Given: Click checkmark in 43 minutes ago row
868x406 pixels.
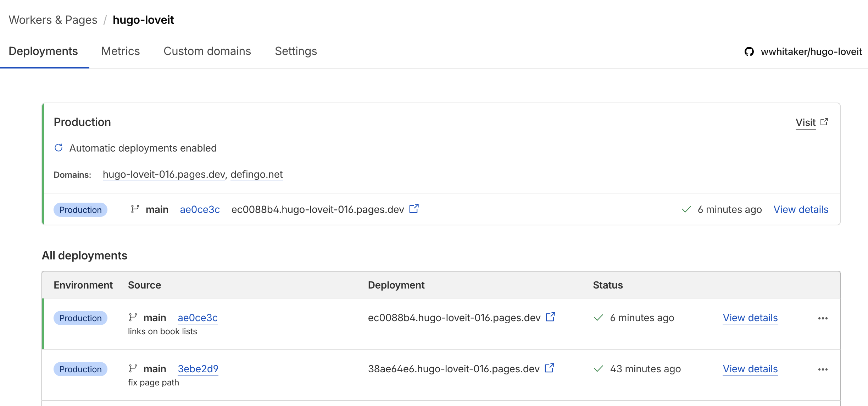Looking at the screenshot, I should click(599, 369).
